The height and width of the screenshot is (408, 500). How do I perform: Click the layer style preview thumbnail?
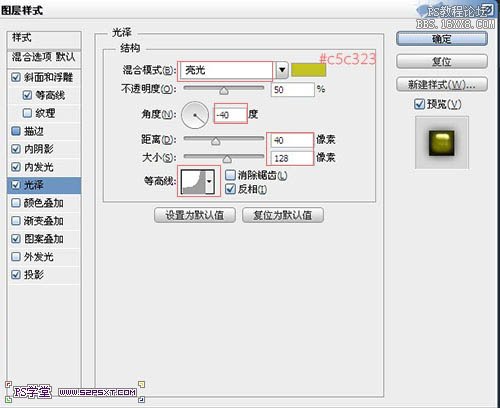click(x=442, y=143)
